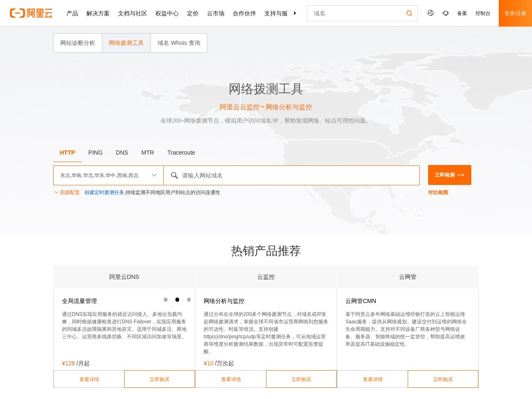Screen dimensions: 532x399
Task: Open the 定价 menu
Action: [192, 13]
